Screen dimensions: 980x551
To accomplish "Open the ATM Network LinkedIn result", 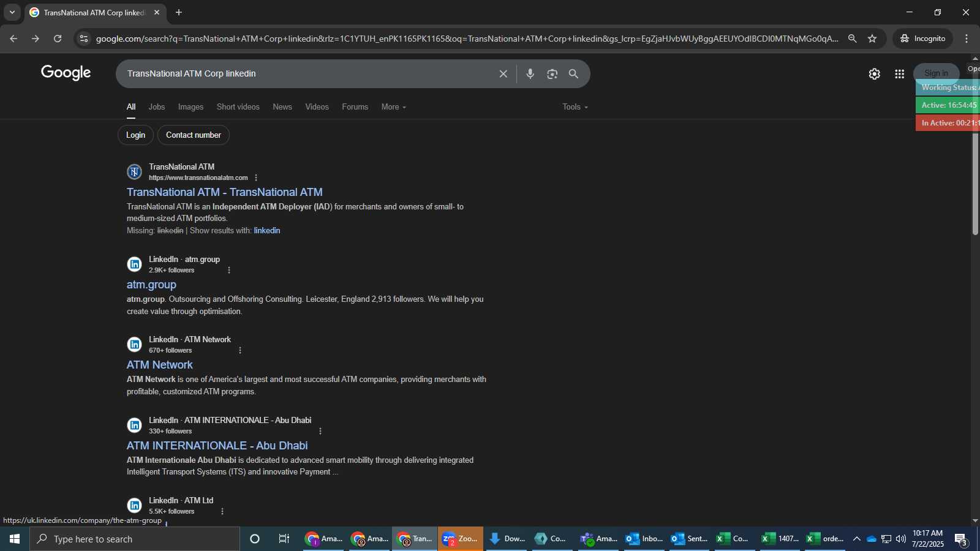I will point(159,364).
